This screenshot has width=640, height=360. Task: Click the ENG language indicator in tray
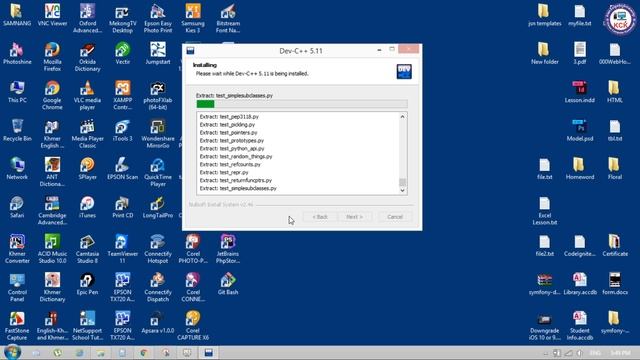(595, 353)
